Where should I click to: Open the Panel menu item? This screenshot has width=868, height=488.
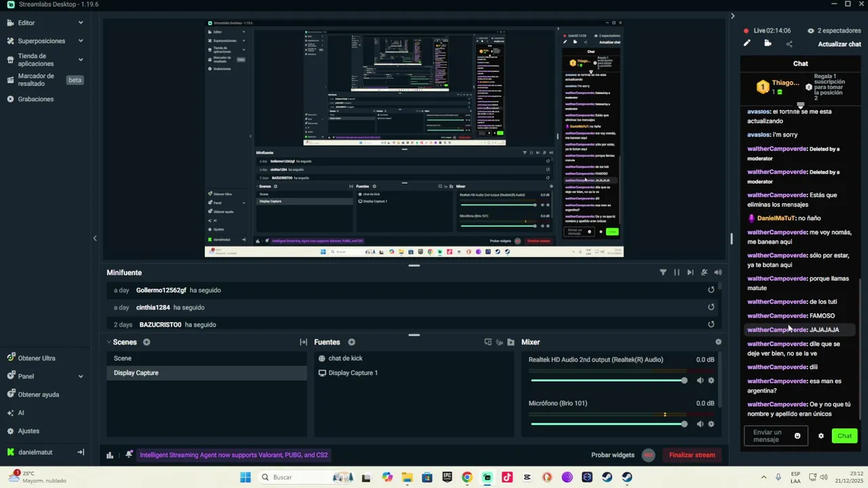coord(26,376)
